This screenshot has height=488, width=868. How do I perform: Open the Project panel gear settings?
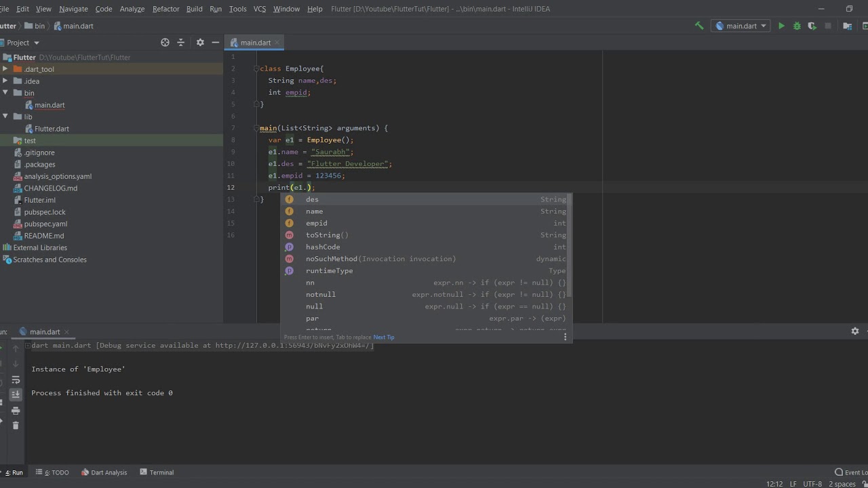[200, 42]
